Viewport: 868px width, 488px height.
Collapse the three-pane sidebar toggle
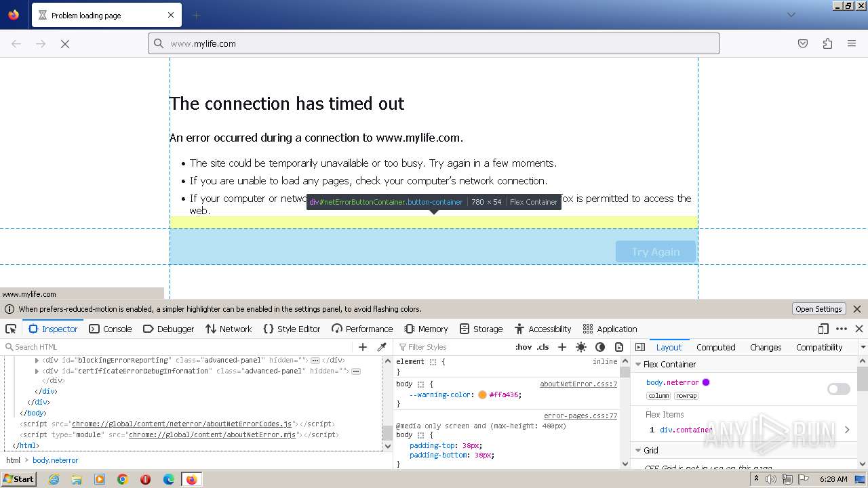pyautogui.click(x=640, y=347)
